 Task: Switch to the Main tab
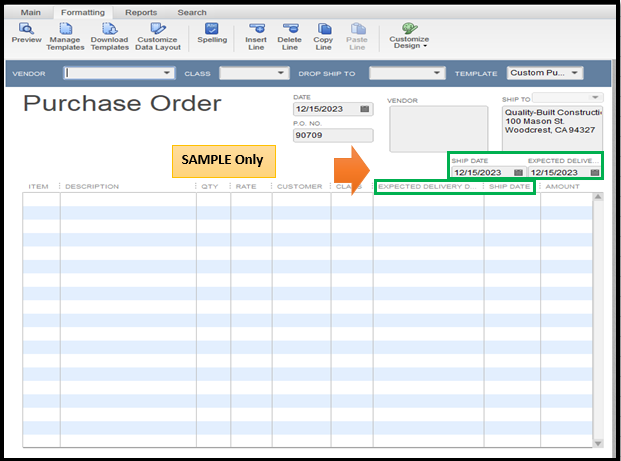30,12
